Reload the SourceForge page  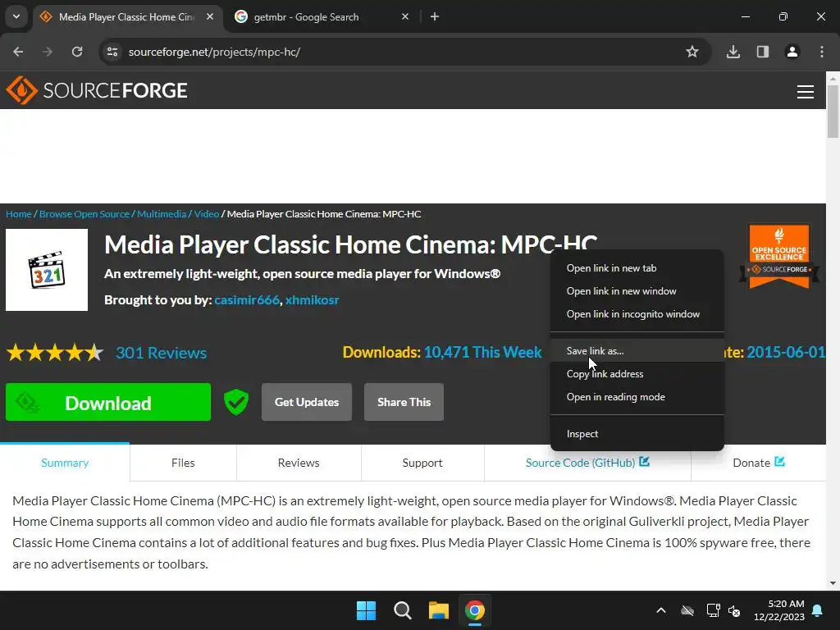point(77,52)
